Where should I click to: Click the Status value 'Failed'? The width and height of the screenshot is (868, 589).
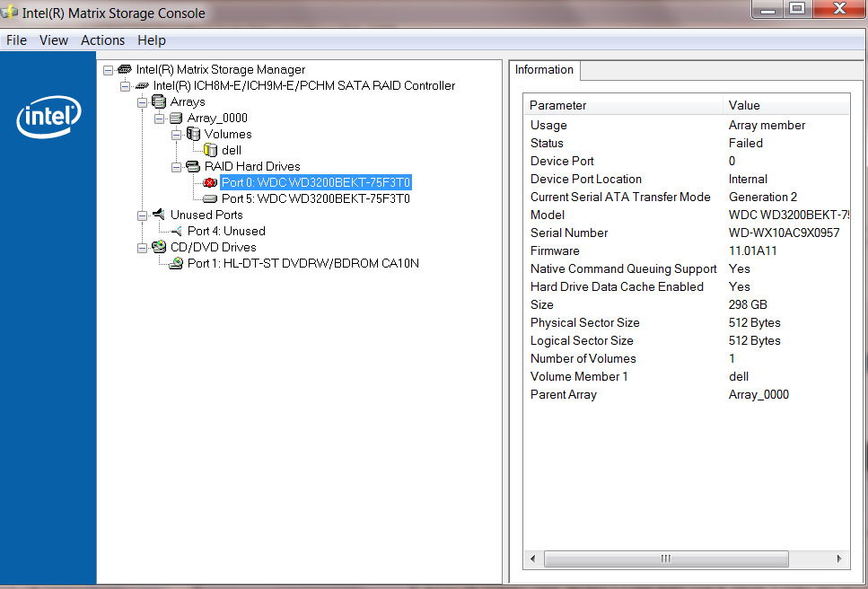[x=746, y=143]
